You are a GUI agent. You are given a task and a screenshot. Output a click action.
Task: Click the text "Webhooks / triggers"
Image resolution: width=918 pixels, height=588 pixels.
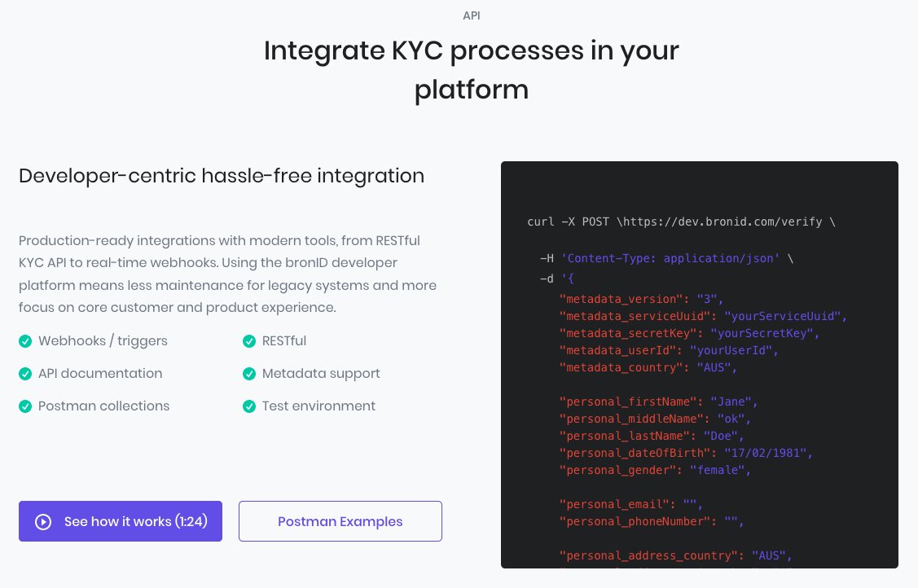tap(103, 340)
